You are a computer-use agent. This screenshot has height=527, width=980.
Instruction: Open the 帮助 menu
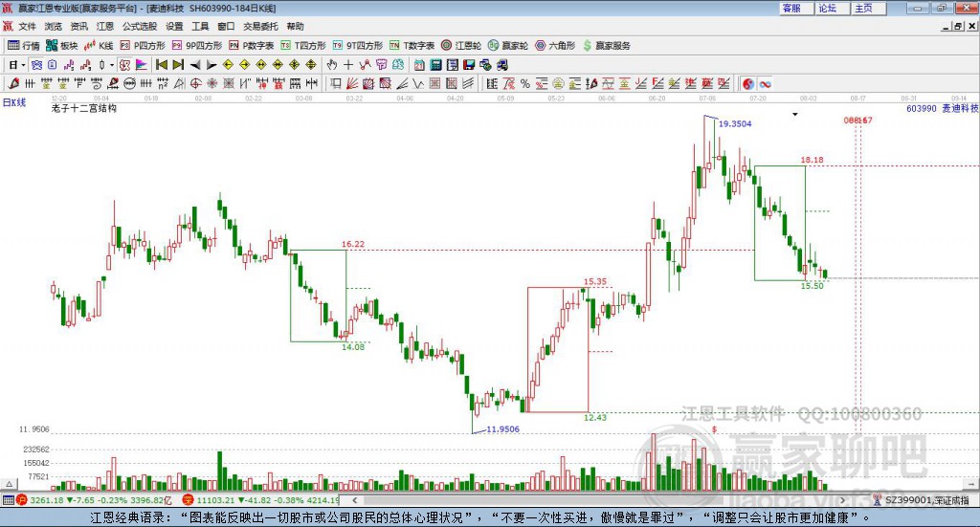295,26
